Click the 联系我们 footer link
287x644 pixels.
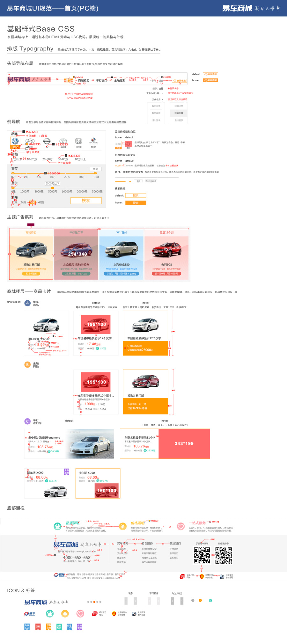[174, 558]
